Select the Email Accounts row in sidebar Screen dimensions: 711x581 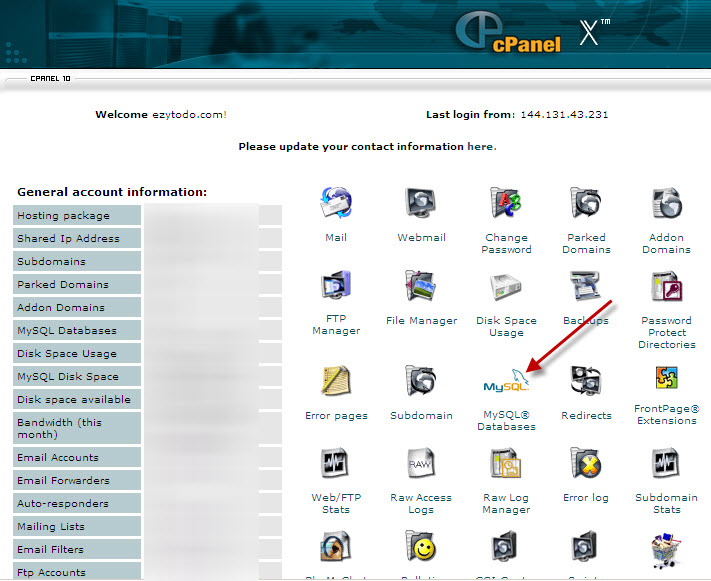click(x=77, y=457)
